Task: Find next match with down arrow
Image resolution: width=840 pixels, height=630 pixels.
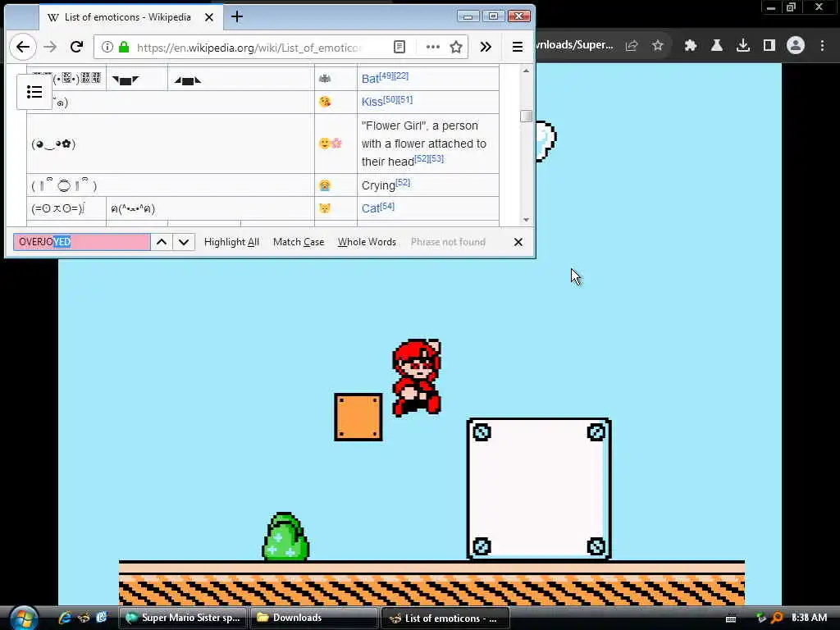Action: 184,242
